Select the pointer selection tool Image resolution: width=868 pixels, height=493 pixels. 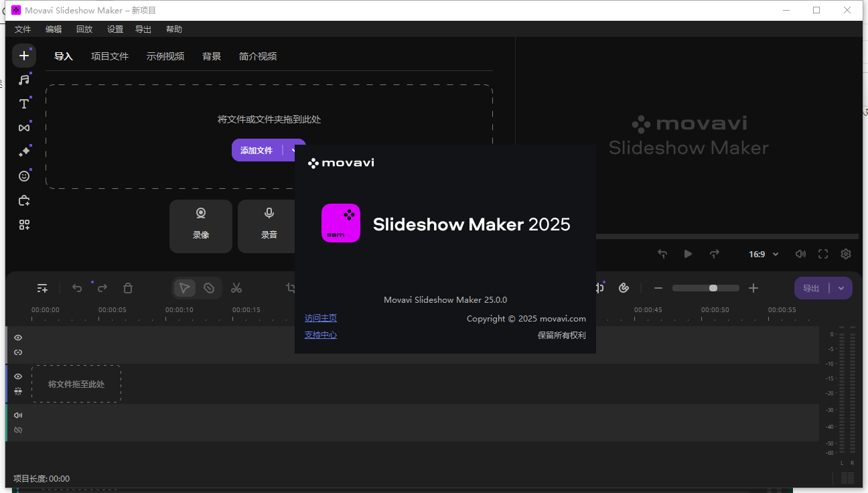[185, 288]
